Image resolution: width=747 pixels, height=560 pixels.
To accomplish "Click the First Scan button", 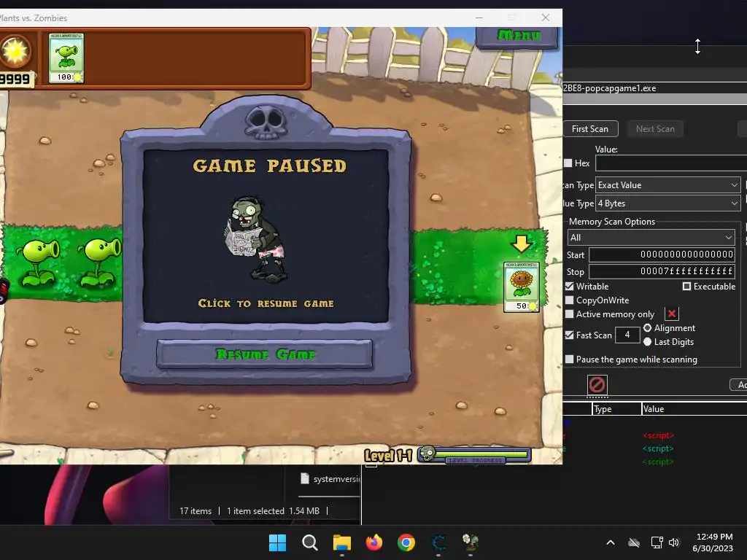I will click(590, 128).
